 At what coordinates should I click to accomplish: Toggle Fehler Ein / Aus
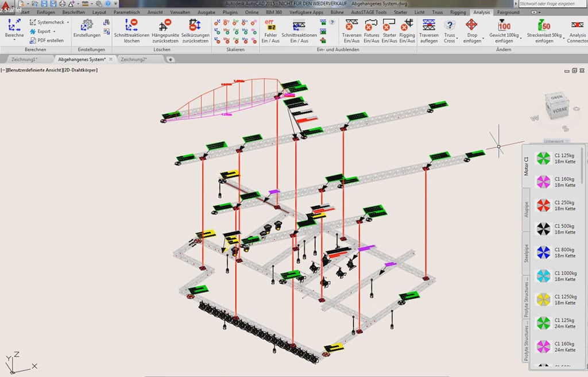[x=270, y=25]
